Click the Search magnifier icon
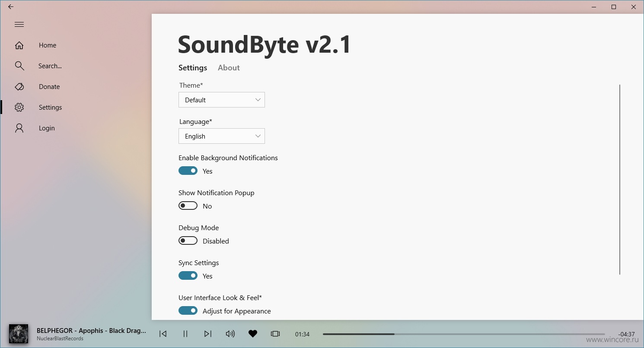 point(19,66)
